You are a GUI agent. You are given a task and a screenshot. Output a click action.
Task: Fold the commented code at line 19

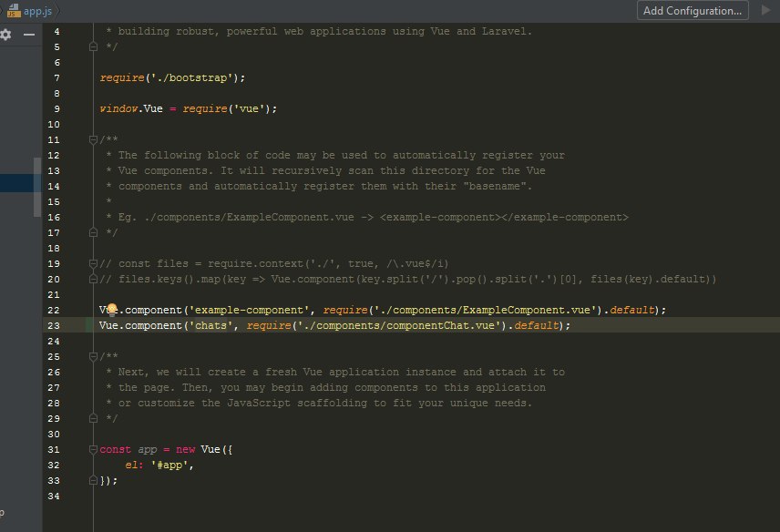click(x=93, y=263)
